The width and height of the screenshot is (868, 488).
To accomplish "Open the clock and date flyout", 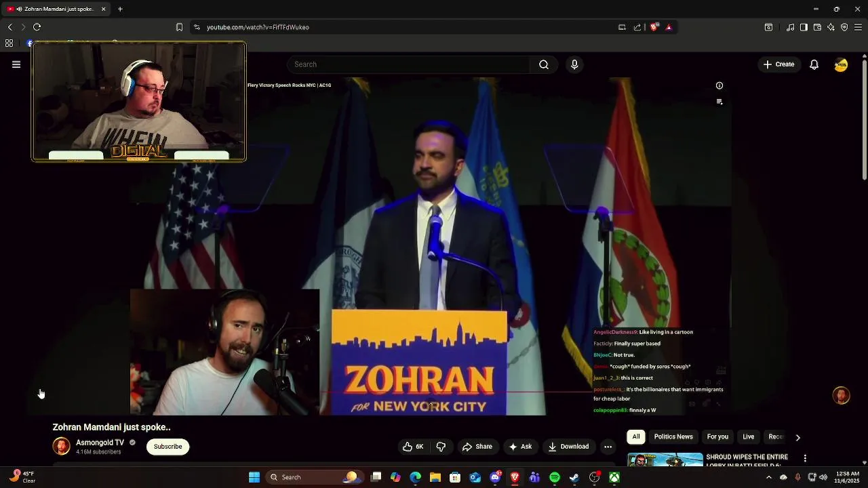I will [x=848, y=477].
